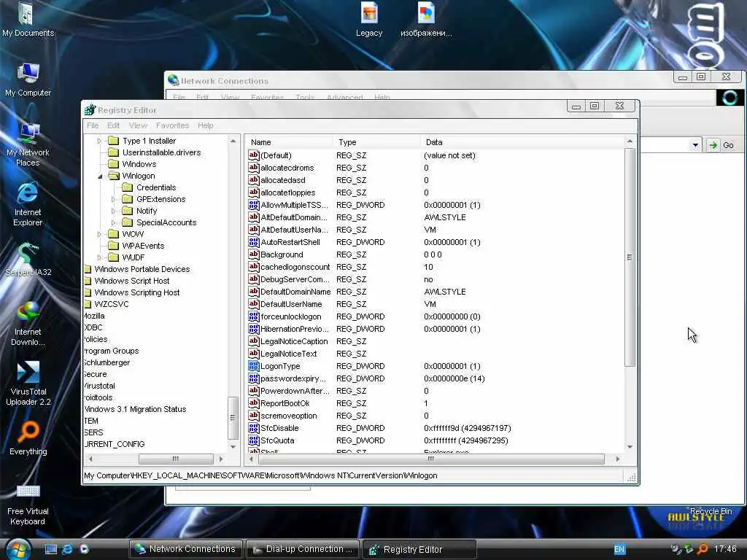Click the values pane horizontal scrollbar thumb

pos(430,459)
